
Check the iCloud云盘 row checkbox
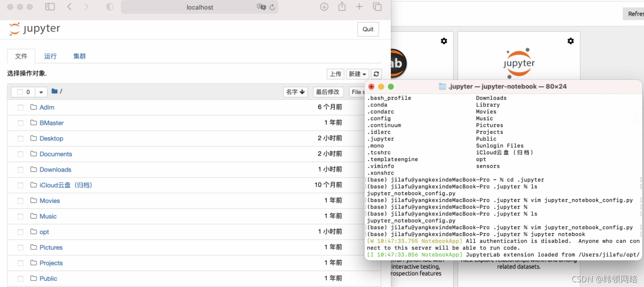[20, 185]
